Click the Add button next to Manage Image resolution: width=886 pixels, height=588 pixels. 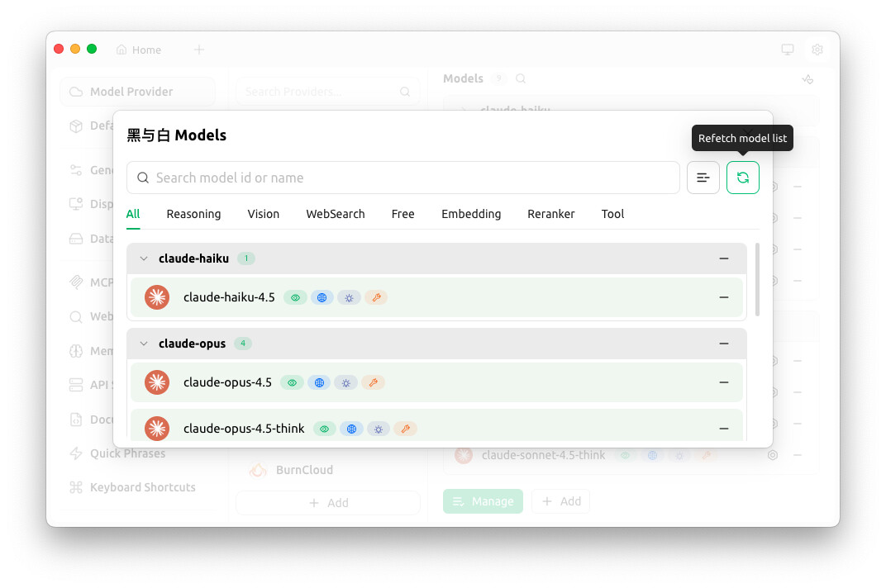tap(561, 501)
